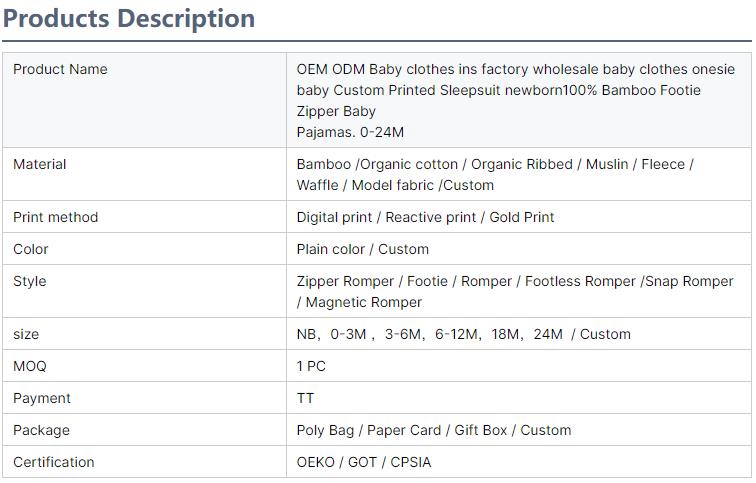
Task: Click the OEM ODM Baby clothes description text
Action: coord(515,100)
